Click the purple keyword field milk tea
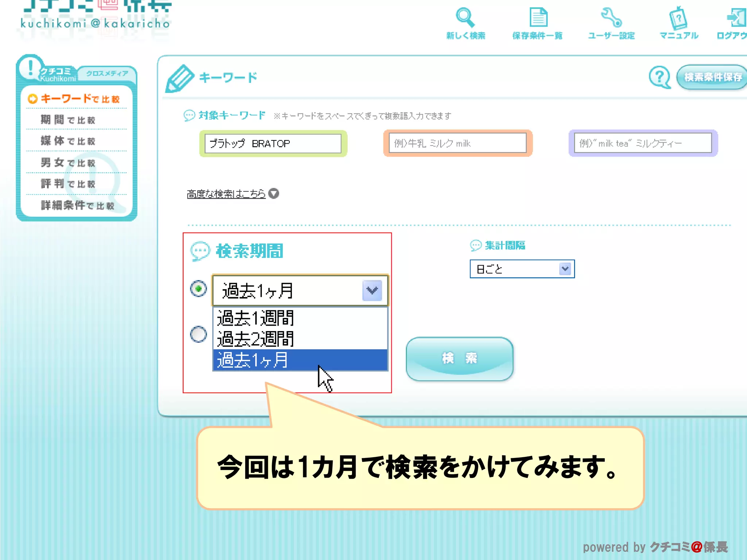This screenshot has height=560, width=747. (x=643, y=143)
